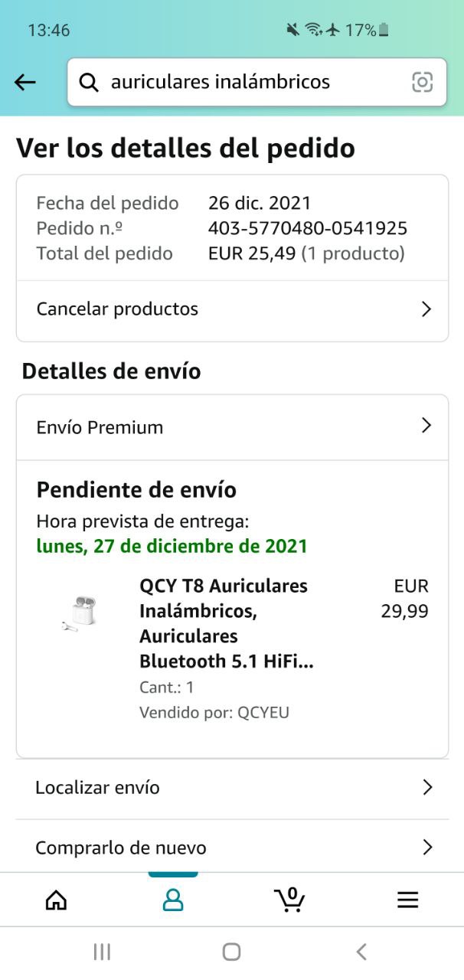Tap the Android home navigation button

tap(231, 952)
